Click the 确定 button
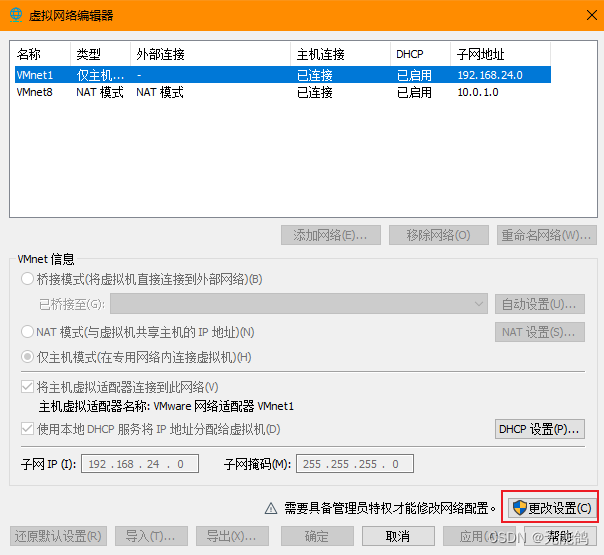Viewport: 604px width, 555px height. 317,536
